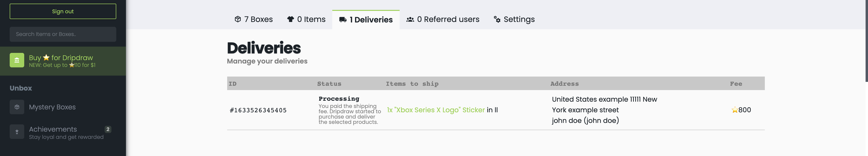Click the truck icon in Deliveries tab

point(343,20)
